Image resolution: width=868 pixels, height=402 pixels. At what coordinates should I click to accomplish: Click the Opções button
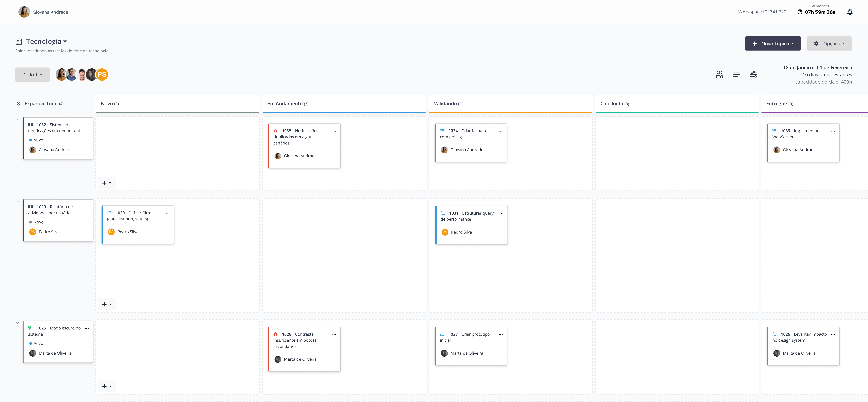[829, 44]
